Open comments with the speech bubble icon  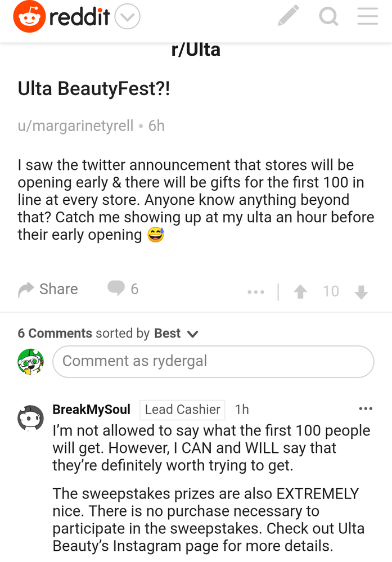click(x=114, y=288)
